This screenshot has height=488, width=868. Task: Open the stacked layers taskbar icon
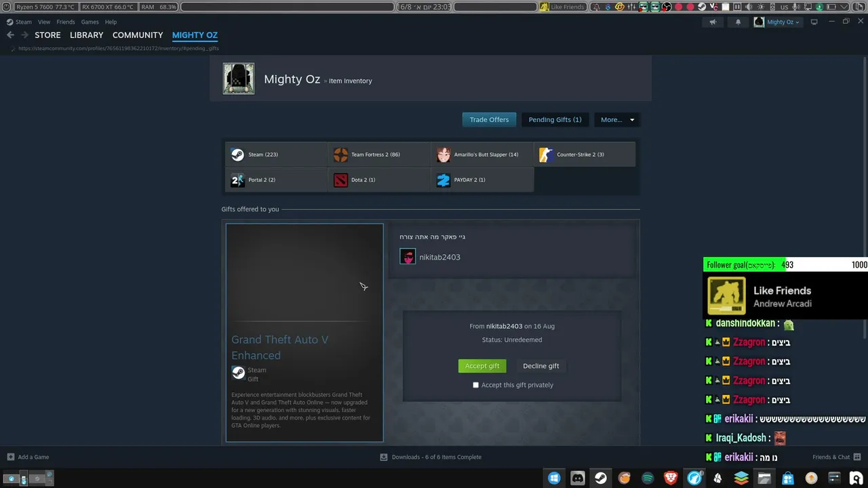(x=741, y=478)
